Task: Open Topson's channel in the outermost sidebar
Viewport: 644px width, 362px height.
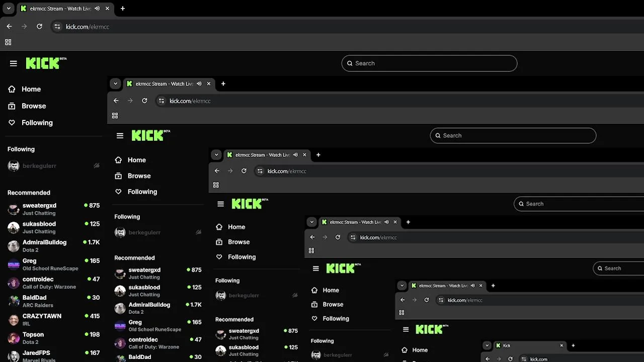Action: pyautogui.click(x=53, y=338)
